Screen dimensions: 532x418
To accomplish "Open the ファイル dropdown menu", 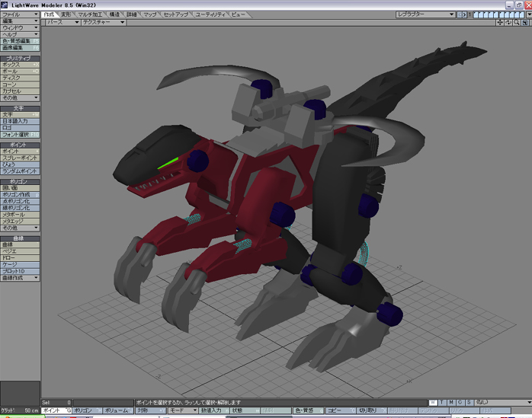I will (20, 14).
